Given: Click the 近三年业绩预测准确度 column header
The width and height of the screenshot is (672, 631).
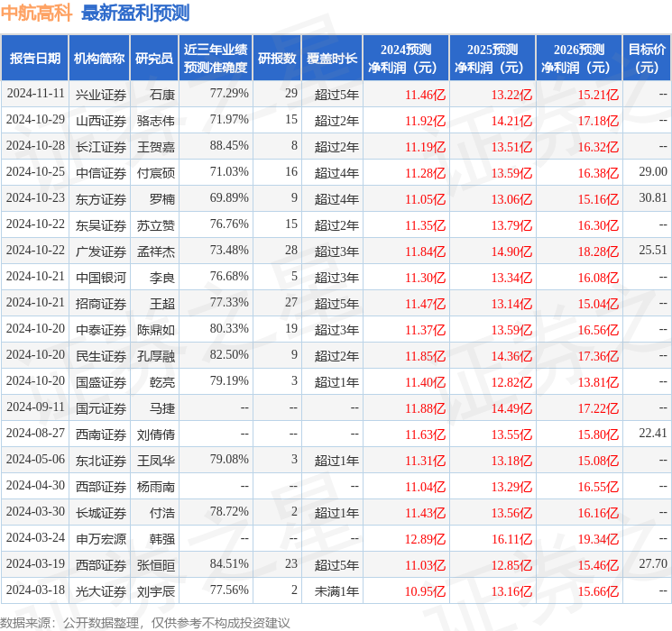Looking at the screenshot, I should point(216,59).
